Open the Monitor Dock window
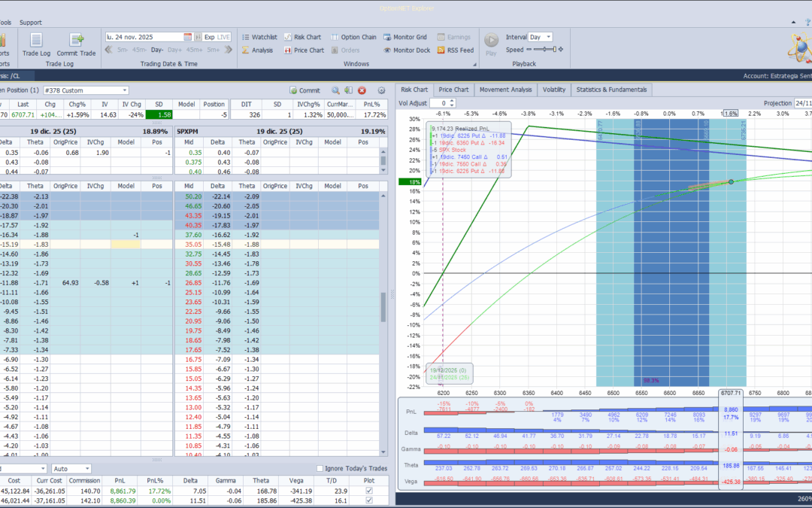This screenshot has height=508, width=812. click(407, 50)
